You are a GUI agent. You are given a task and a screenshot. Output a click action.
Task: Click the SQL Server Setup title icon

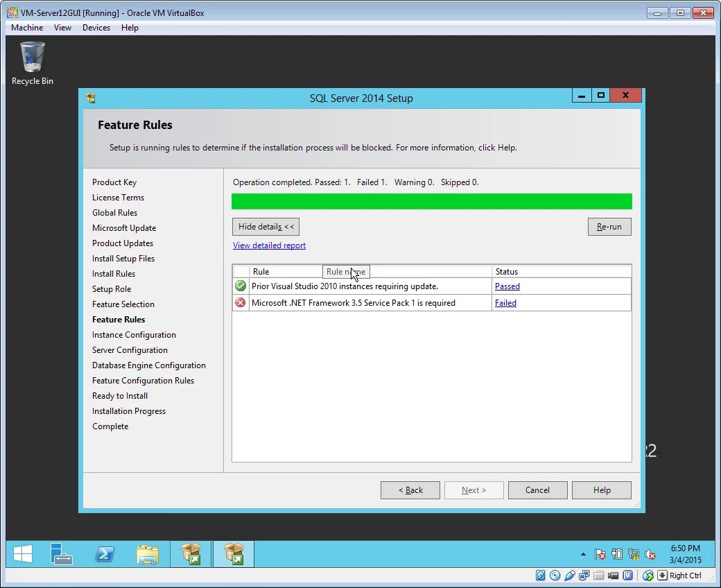coord(91,98)
